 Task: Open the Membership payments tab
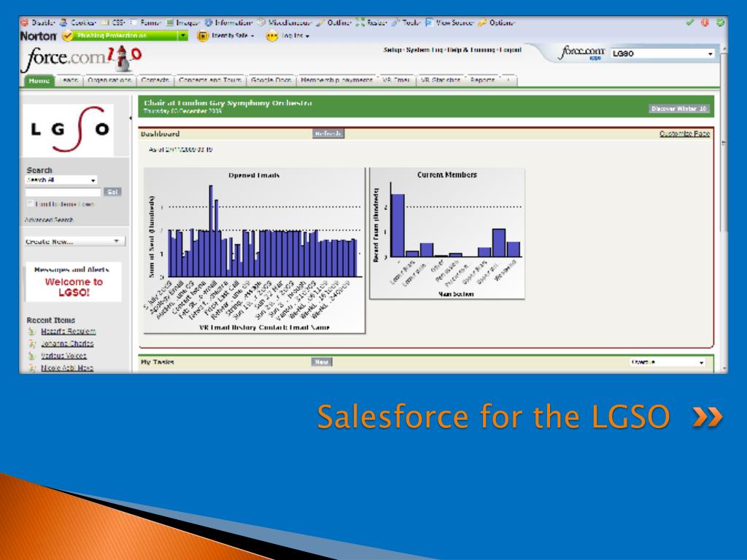[337, 80]
